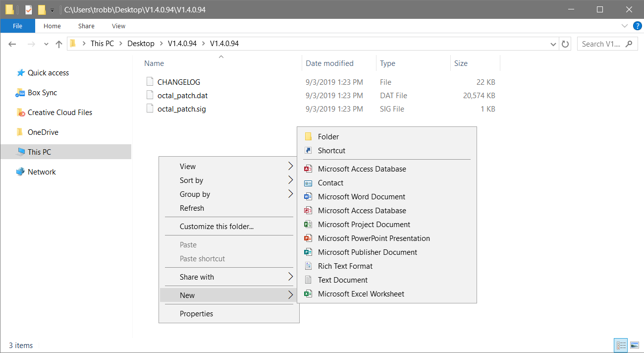Image resolution: width=644 pixels, height=353 pixels.
Task: Open the View ribbon tab
Action: click(x=118, y=26)
